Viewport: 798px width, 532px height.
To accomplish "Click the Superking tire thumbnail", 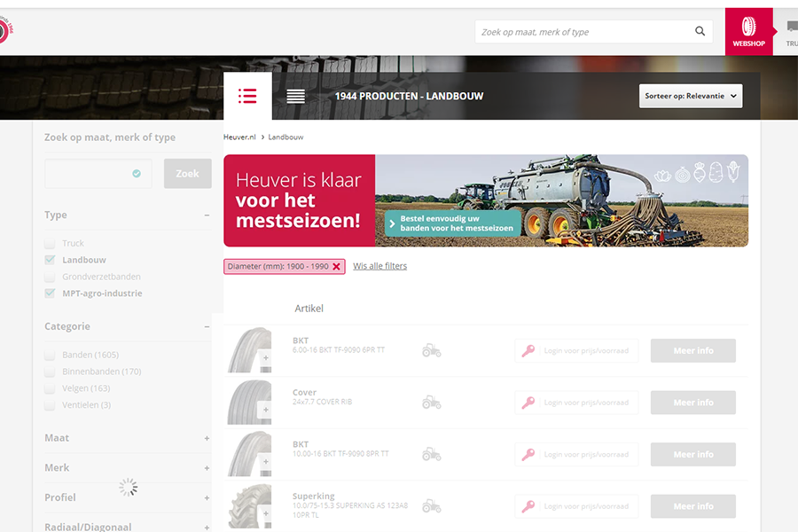I will pos(249,506).
